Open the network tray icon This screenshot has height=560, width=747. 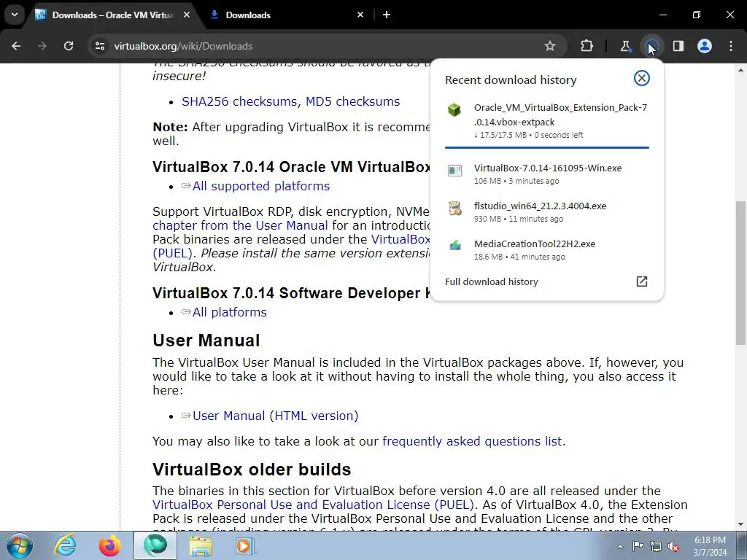click(x=656, y=546)
